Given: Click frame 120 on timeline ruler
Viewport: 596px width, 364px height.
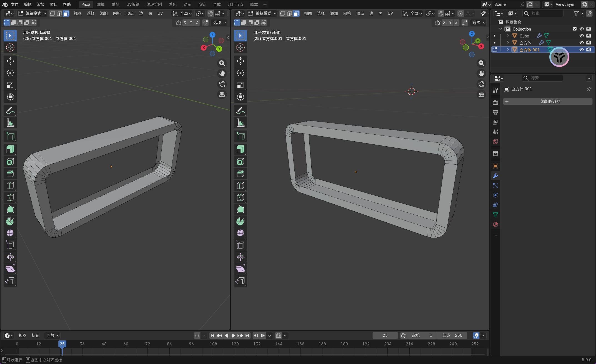Looking at the screenshot, I should [x=235, y=344].
